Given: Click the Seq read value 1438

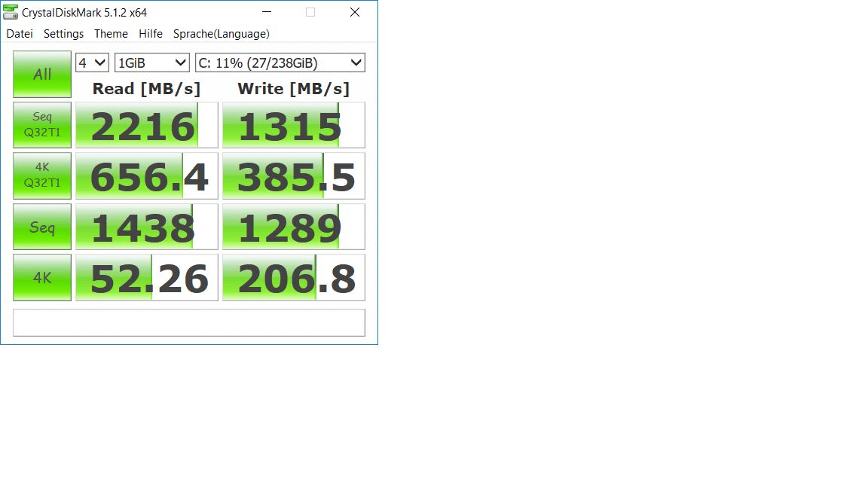Looking at the screenshot, I should [147, 227].
